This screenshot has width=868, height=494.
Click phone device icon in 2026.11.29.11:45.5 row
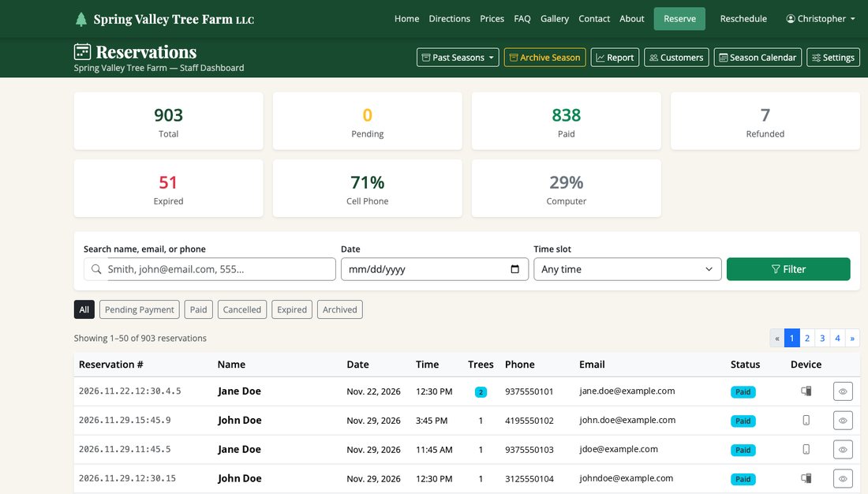point(806,449)
